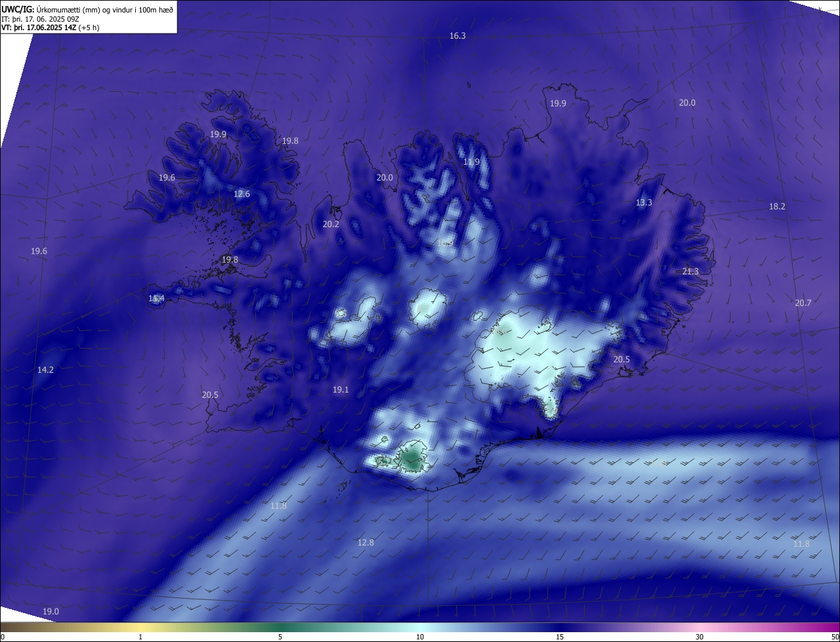The image size is (840, 642).
Task: Click the color scale tick labeled 1
Action: (x=140, y=637)
